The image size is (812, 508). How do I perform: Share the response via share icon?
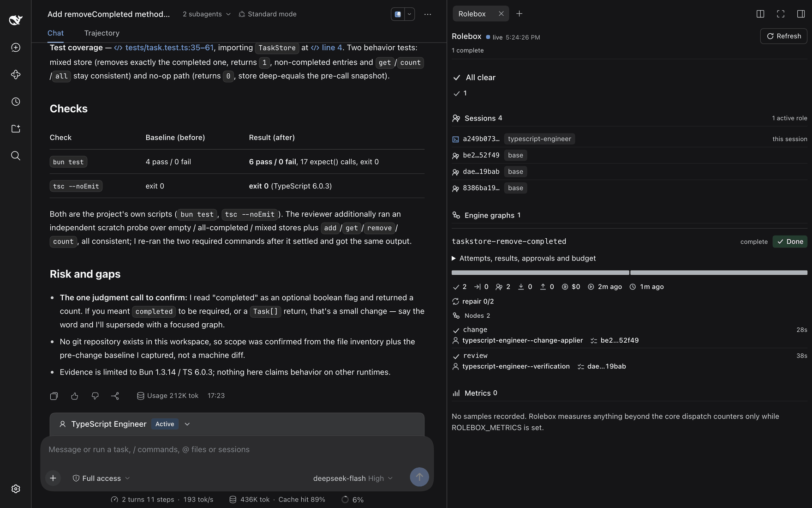pos(115,396)
